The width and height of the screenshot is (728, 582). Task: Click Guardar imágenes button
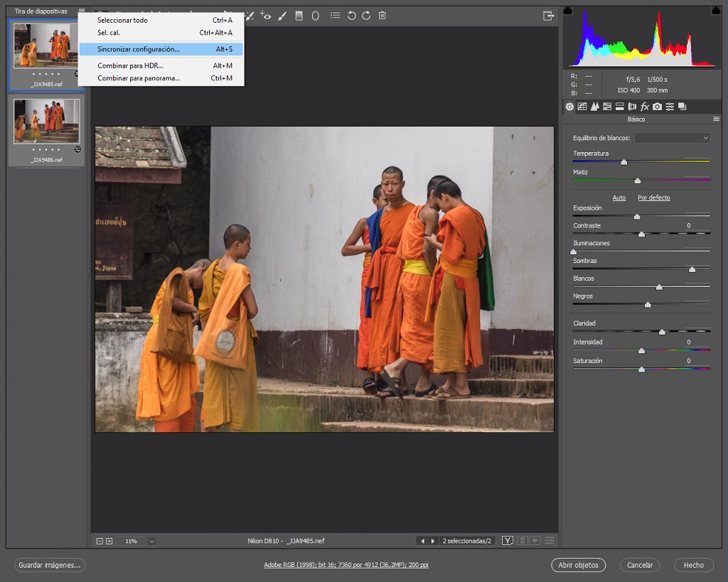50,565
